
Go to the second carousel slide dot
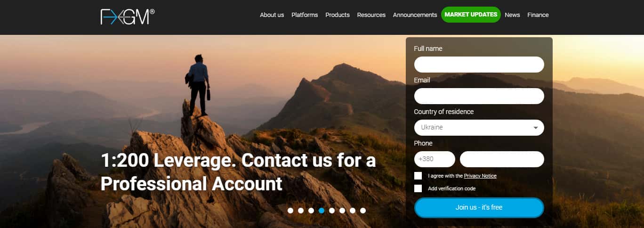click(301, 211)
